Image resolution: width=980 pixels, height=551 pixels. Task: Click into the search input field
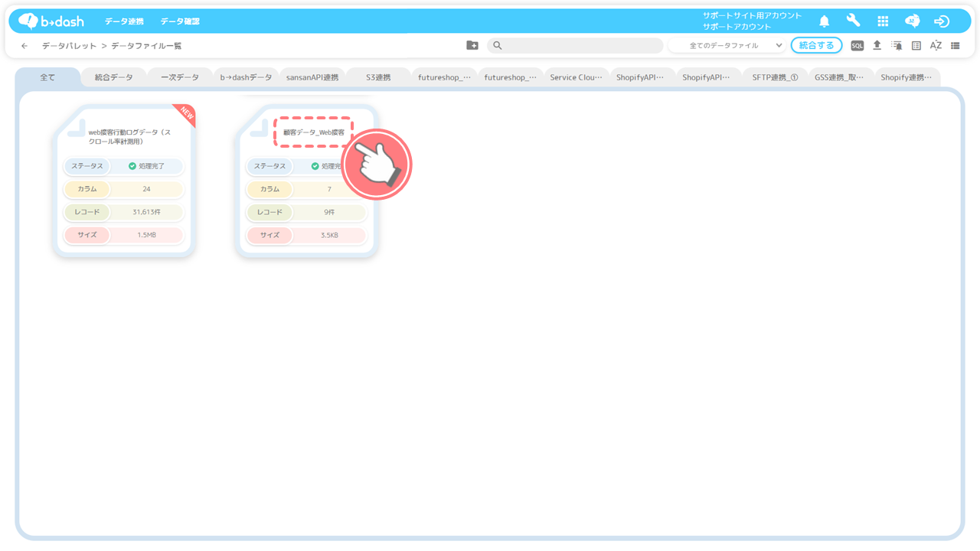[575, 46]
